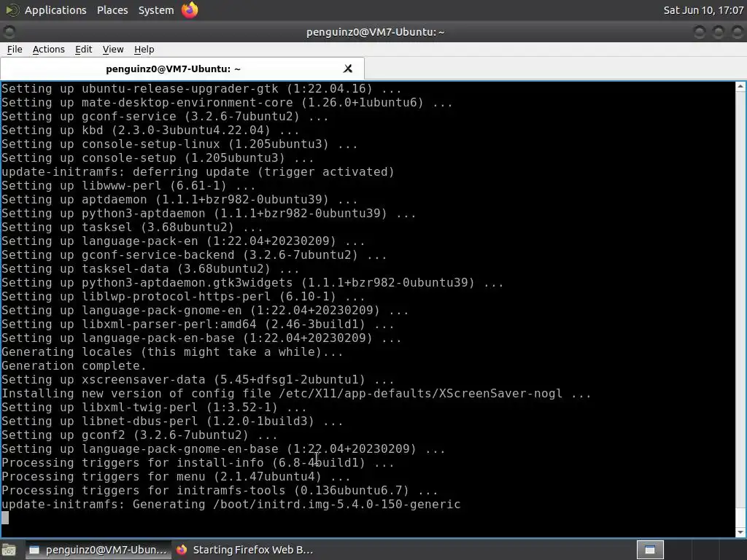Click 'Setting up tasksel-data' line
The width and height of the screenshot is (747, 560).
pos(150,269)
